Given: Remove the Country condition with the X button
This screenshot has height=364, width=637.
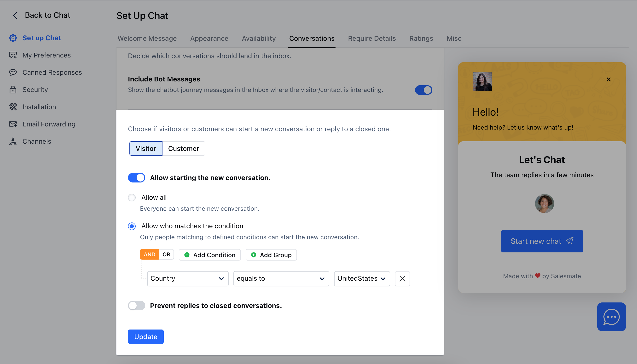Looking at the screenshot, I should click(x=402, y=279).
